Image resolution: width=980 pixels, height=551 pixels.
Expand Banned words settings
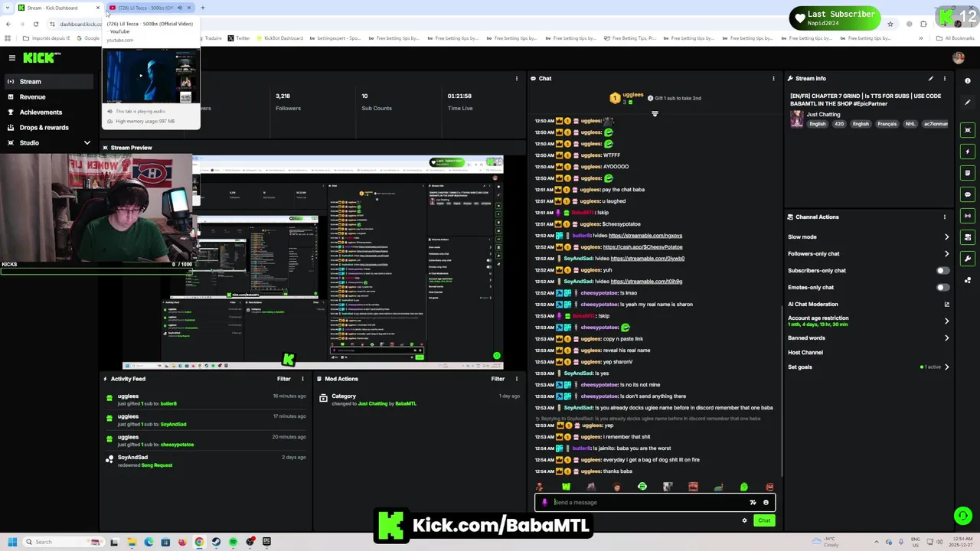(x=946, y=337)
